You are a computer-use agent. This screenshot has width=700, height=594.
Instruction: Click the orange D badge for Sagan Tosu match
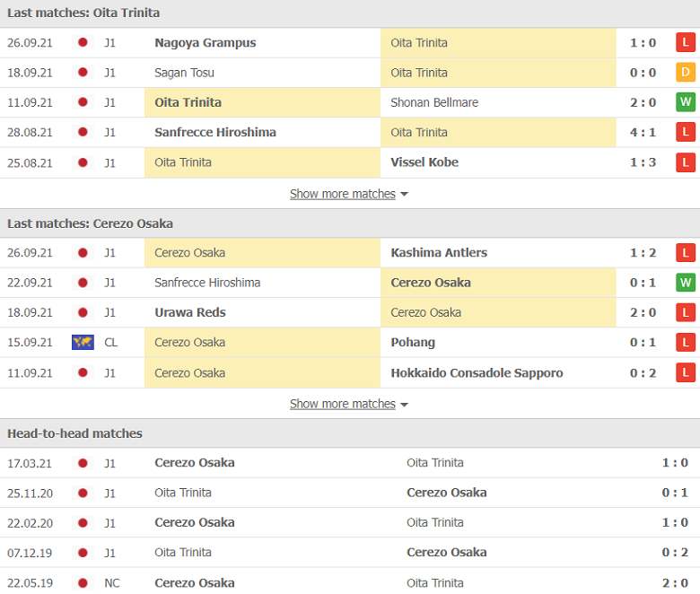coord(686,73)
